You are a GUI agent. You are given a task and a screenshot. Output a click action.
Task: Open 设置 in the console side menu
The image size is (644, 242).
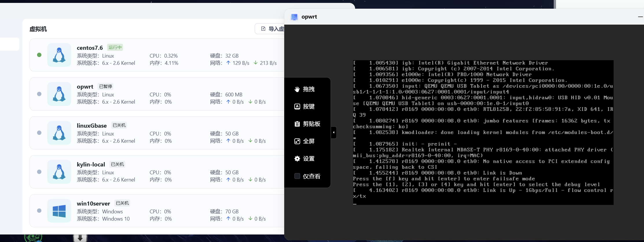tap(304, 159)
